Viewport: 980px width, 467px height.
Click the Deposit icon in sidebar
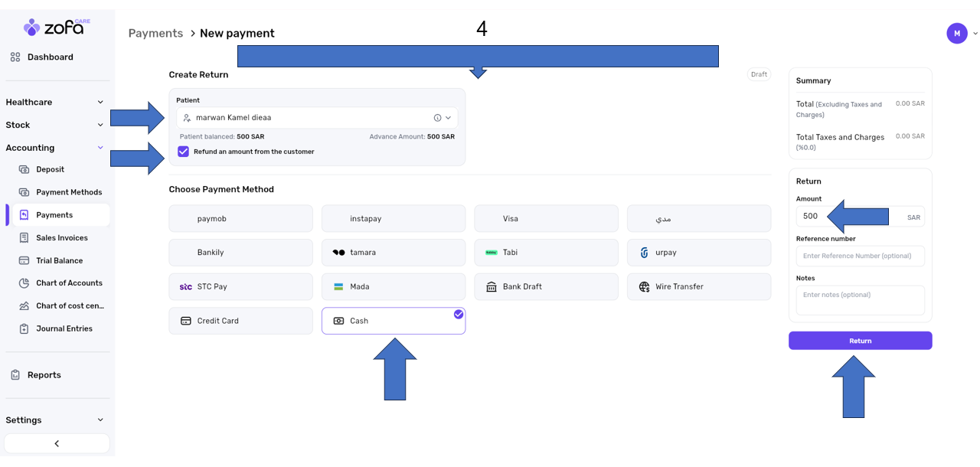tap(24, 169)
